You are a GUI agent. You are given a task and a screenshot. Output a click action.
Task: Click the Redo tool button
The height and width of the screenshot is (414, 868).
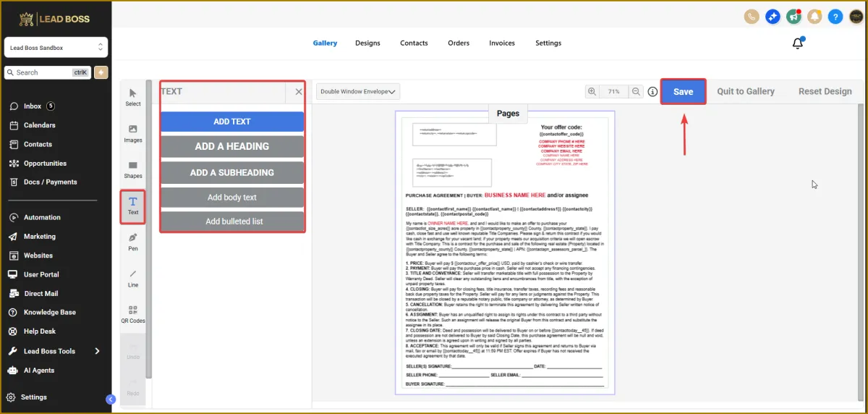click(133, 387)
